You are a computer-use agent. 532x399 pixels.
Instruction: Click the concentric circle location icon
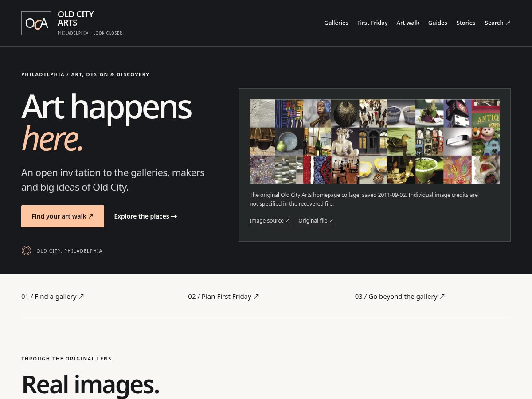point(27,251)
